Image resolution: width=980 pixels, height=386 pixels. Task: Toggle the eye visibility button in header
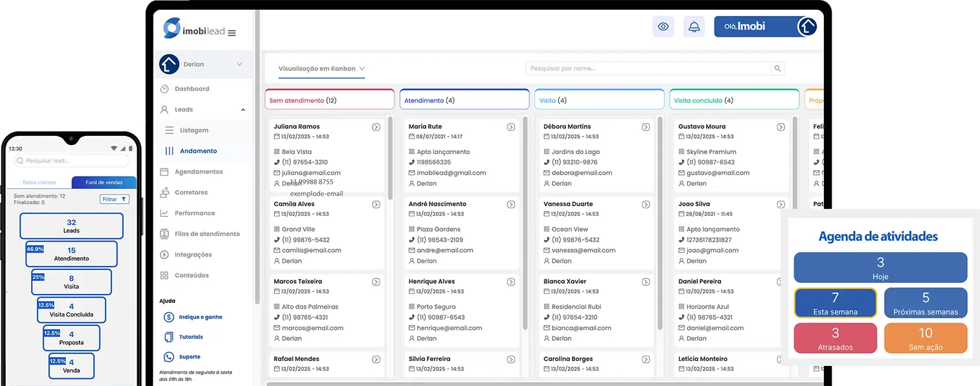point(663,27)
